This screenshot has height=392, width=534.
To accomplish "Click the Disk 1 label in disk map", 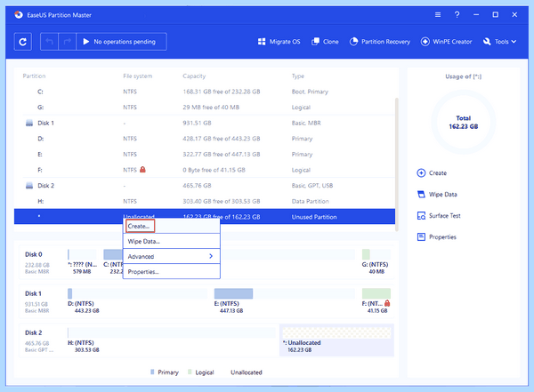I will pos(33,293).
